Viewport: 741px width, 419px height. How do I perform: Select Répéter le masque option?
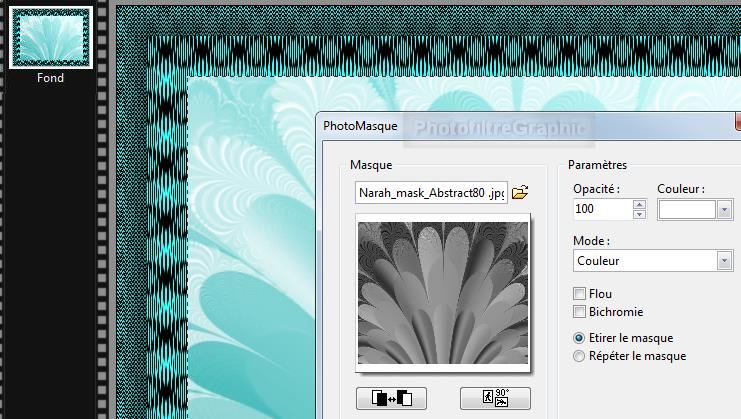tap(579, 356)
